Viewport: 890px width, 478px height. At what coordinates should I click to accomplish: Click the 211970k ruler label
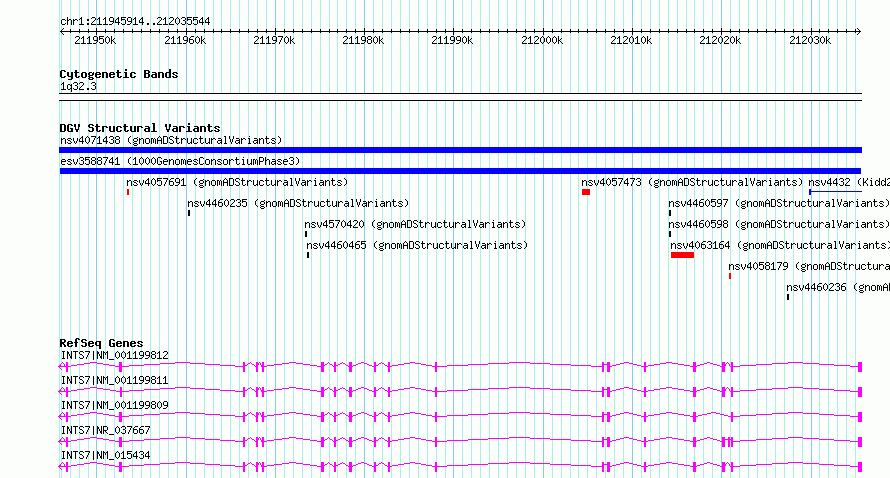point(274,40)
